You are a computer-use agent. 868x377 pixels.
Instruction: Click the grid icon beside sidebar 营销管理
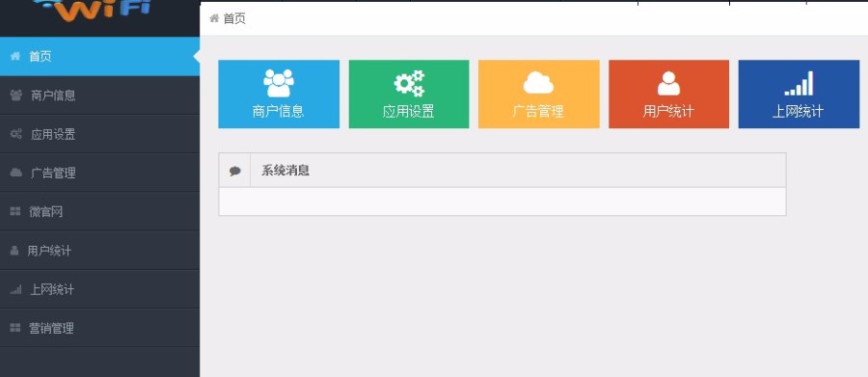click(x=15, y=328)
